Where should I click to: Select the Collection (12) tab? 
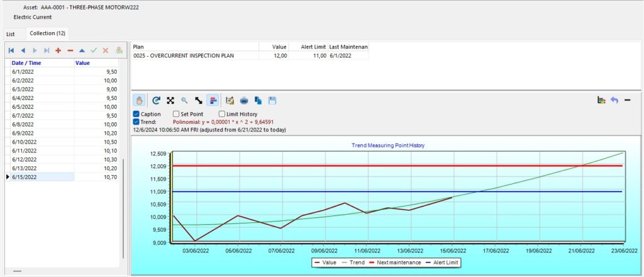pyautogui.click(x=47, y=33)
